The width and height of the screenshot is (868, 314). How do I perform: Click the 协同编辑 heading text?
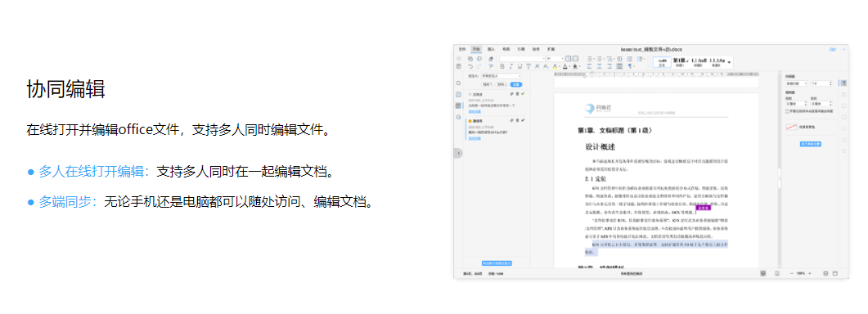coord(66,89)
